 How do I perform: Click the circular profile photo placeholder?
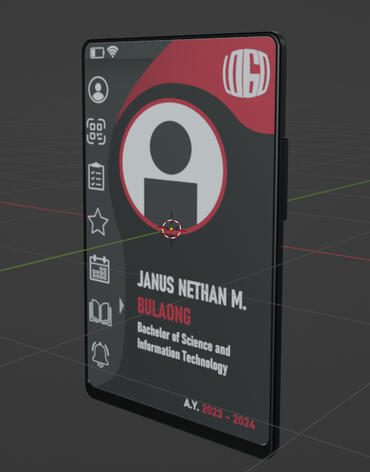pyautogui.click(x=173, y=167)
